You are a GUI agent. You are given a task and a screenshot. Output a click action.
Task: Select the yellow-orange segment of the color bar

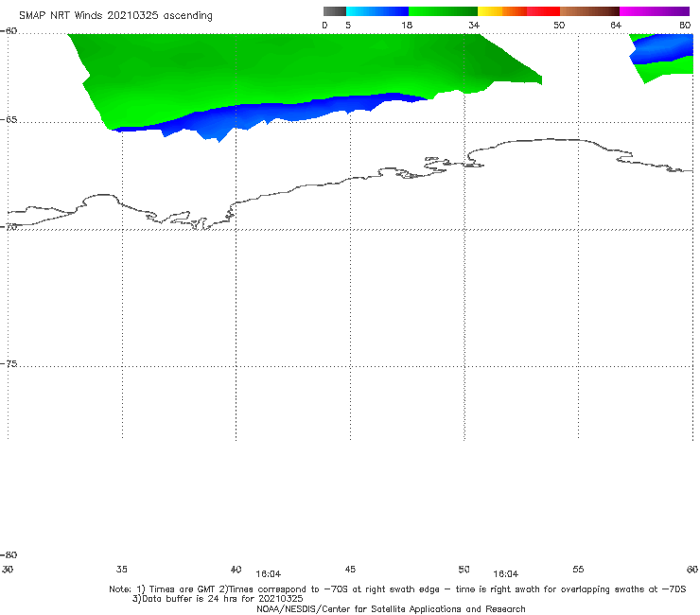[x=502, y=11]
